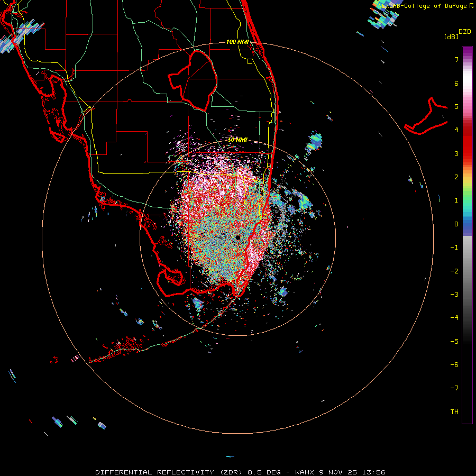Click the Lake Okeechobee outline on map
This screenshot has height=476, width=476.
click(193, 81)
